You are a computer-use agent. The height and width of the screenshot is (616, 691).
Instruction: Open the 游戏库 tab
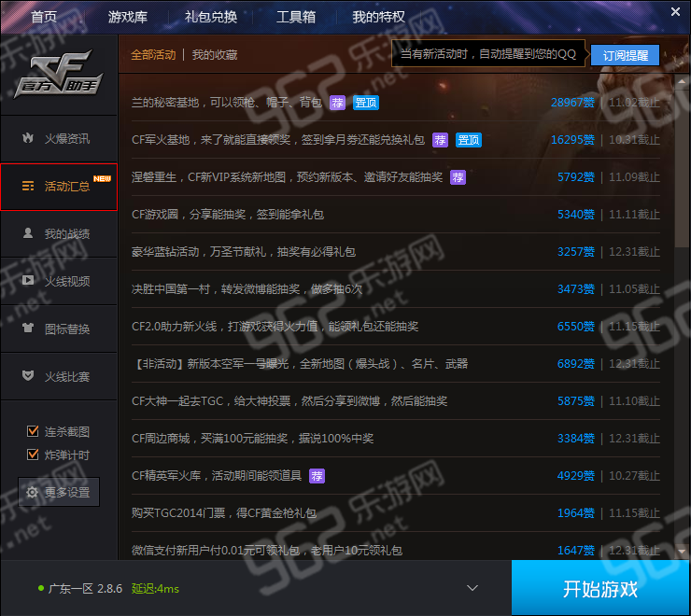coord(127,17)
